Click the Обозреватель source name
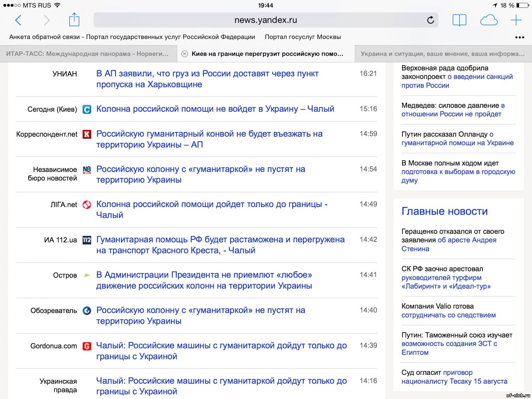This screenshot has height=399, width=532. click(x=54, y=311)
